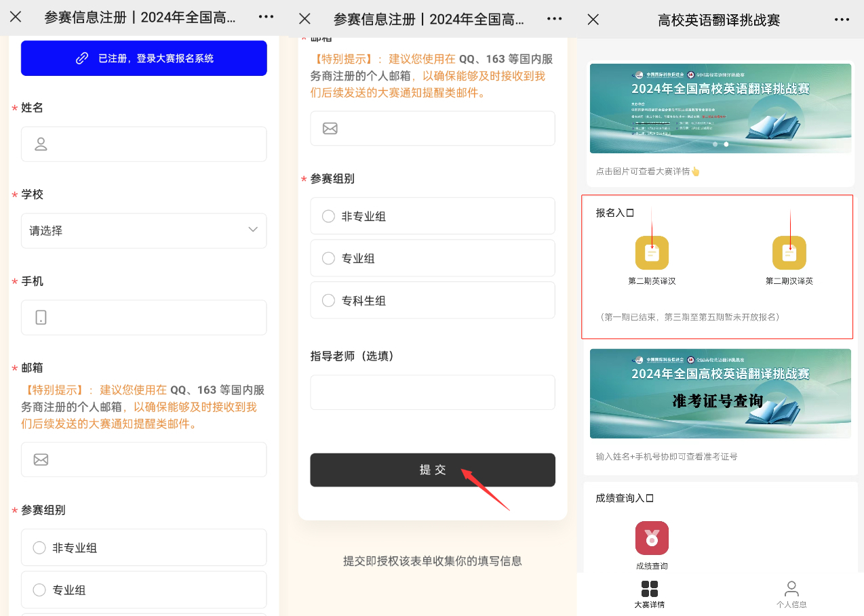Click the chevron of 学校 dropdown

[x=253, y=230]
